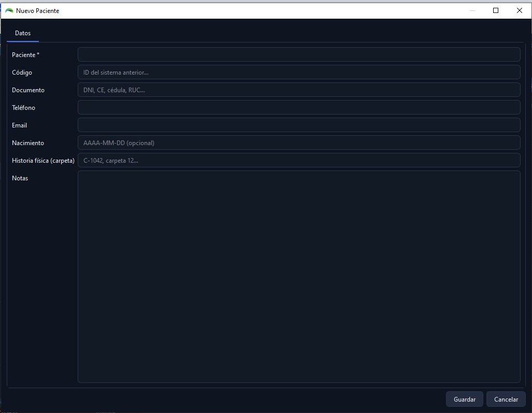The width and height of the screenshot is (532, 413).
Task: Select the Teléfono input field
Action: point(299,108)
